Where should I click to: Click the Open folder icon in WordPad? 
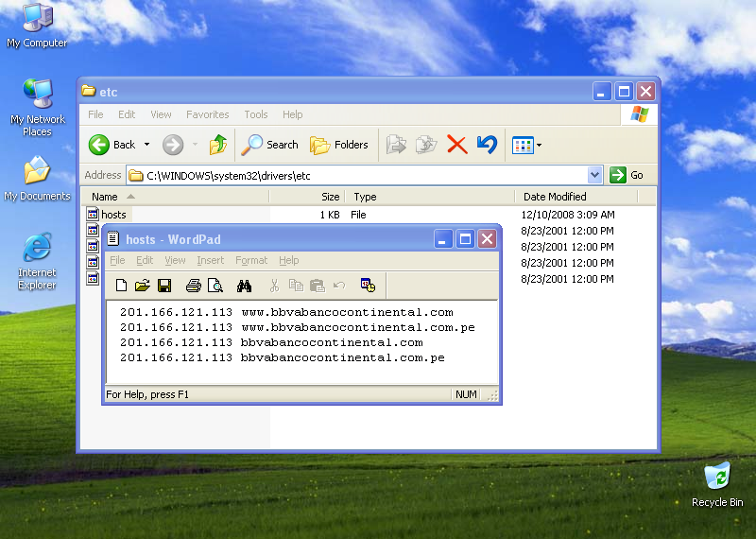click(x=143, y=286)
